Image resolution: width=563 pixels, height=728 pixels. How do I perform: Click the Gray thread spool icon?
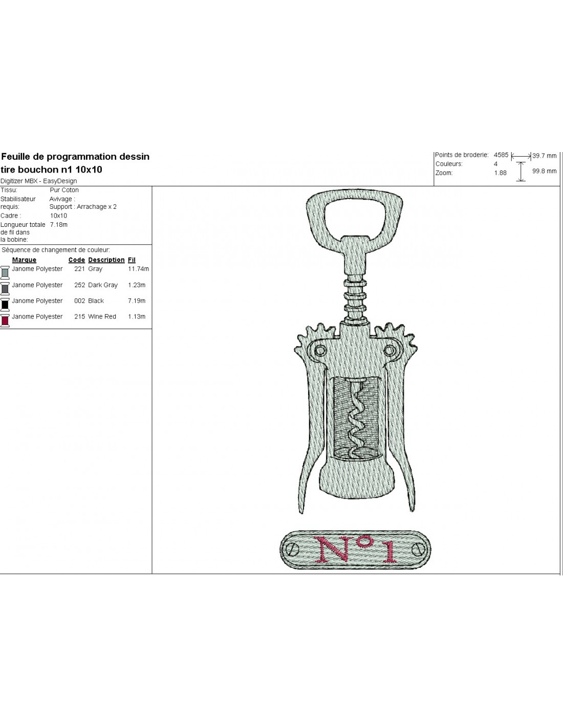coord(5,272)
